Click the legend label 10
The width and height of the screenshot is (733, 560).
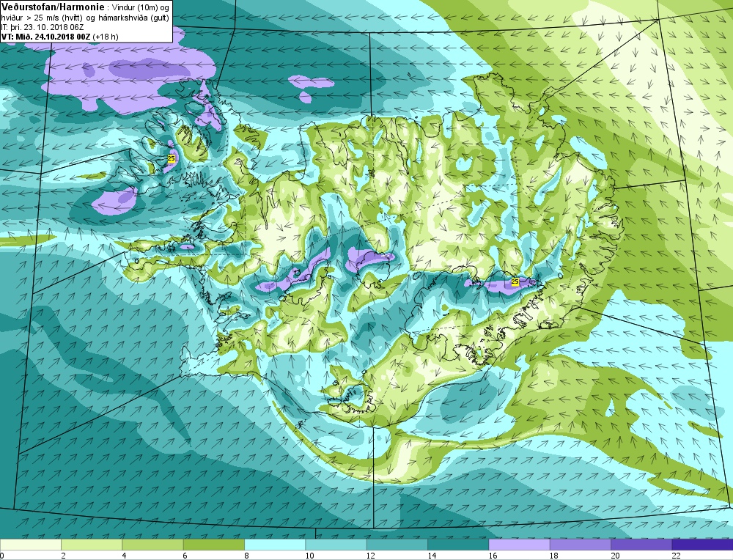309,556
